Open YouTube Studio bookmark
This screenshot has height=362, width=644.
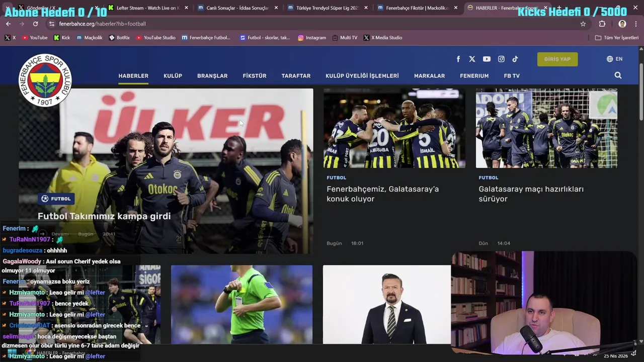click(x=156, y=38)
